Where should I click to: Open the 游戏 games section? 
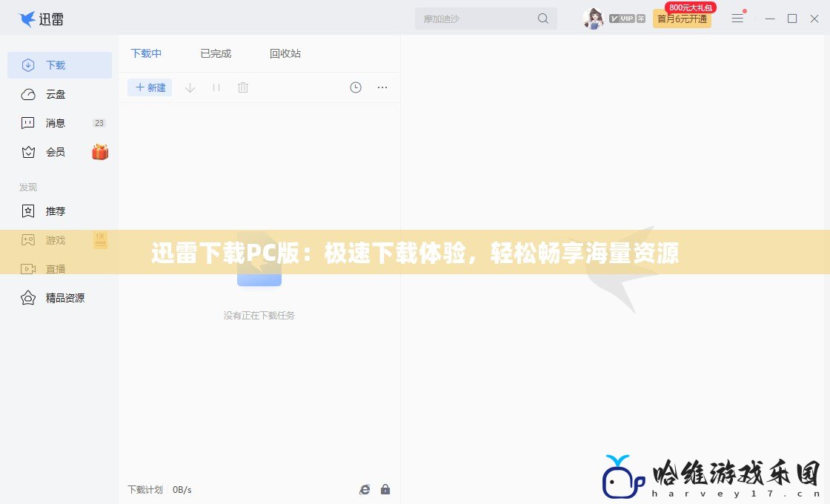[x=60, y=240]
